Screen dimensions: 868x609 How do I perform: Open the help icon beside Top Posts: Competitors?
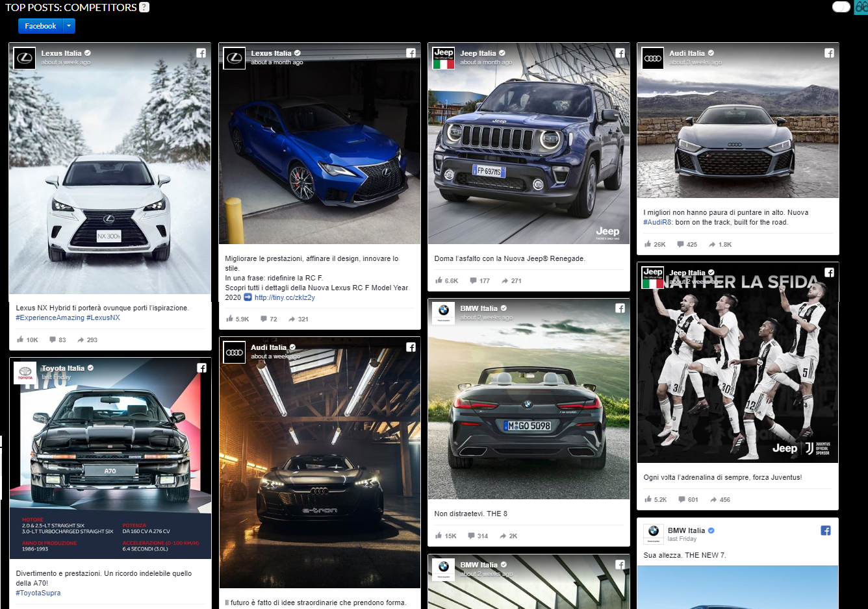click(144, 7)
